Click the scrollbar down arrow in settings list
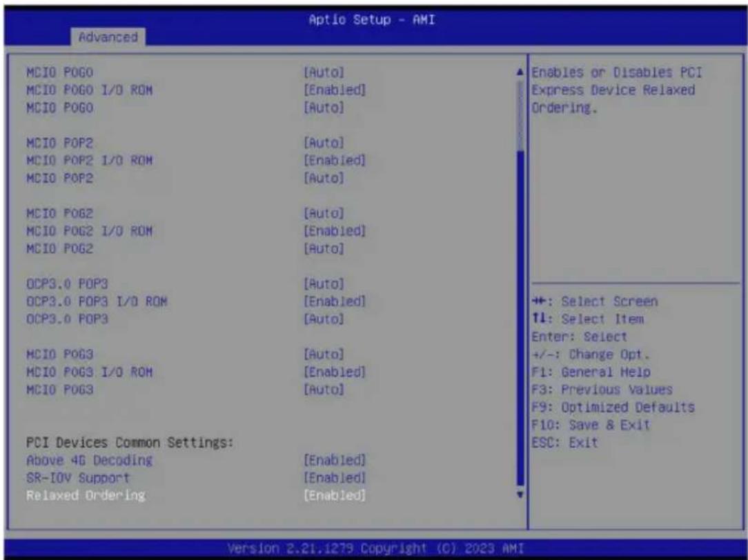This screenshot has width=748, height=560. coord(520,494)
